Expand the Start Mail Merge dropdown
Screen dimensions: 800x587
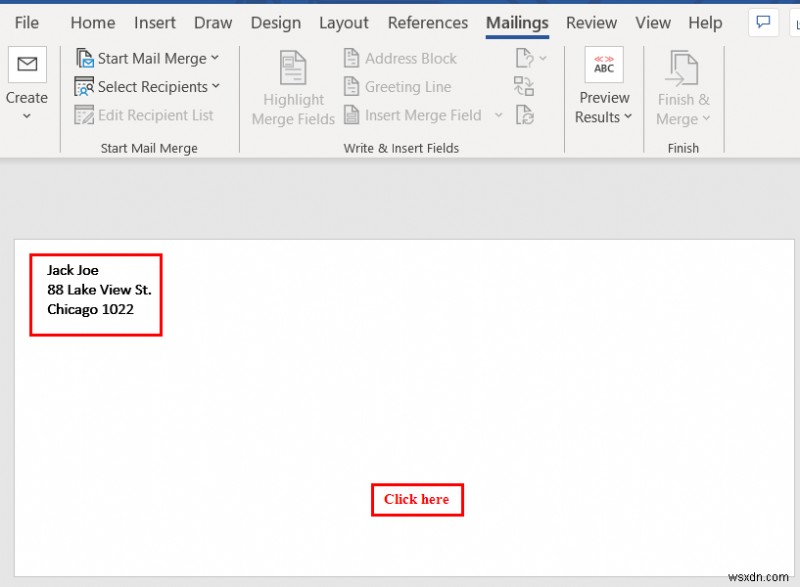(212, 58)
